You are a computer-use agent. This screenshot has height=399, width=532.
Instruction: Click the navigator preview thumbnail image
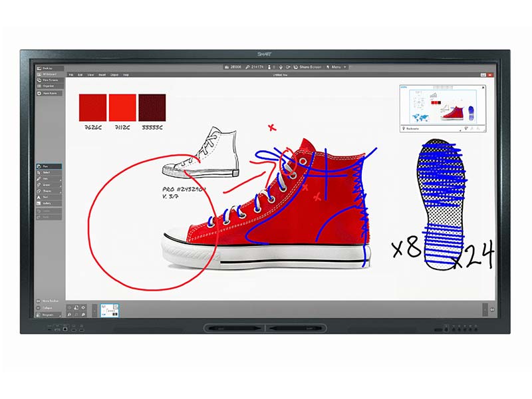[442, 106]
